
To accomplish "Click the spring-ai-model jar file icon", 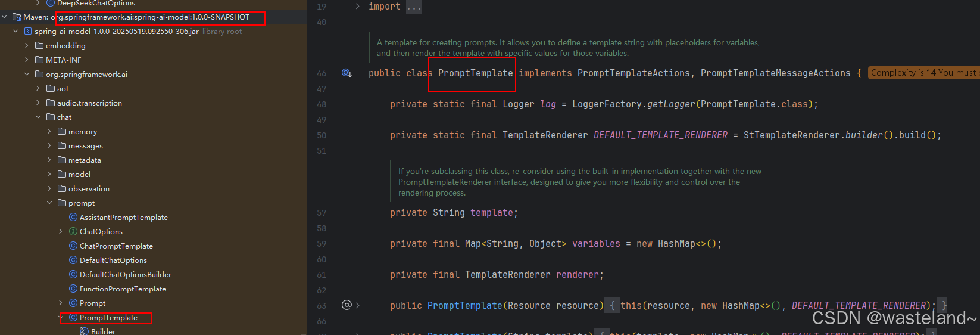I will click(x=28, y=32).
